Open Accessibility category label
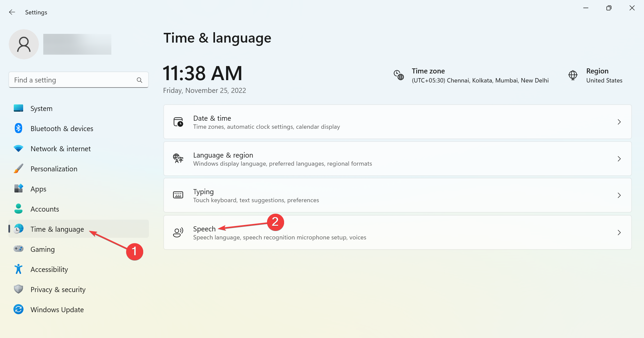Screen dimensions: 644x338 [49, 270]
